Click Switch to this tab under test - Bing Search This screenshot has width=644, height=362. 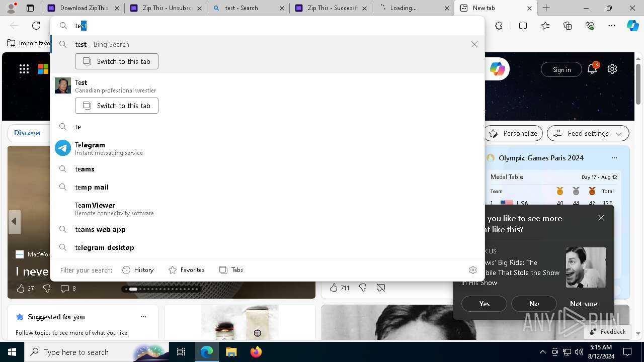pos(117,61)
